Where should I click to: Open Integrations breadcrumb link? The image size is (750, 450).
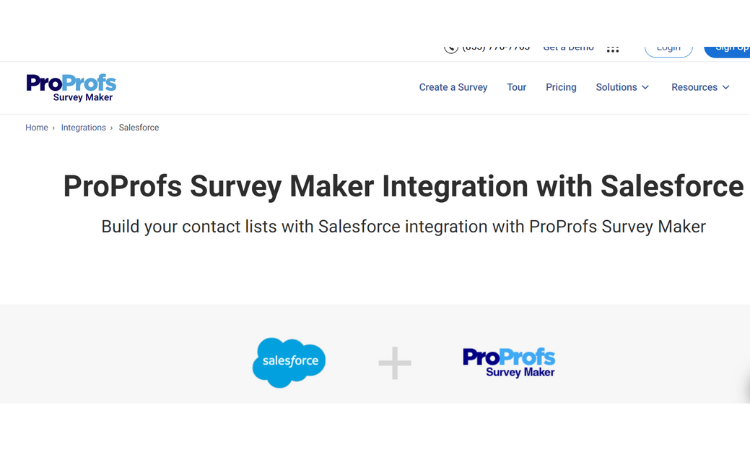click(x=83, y=128)
